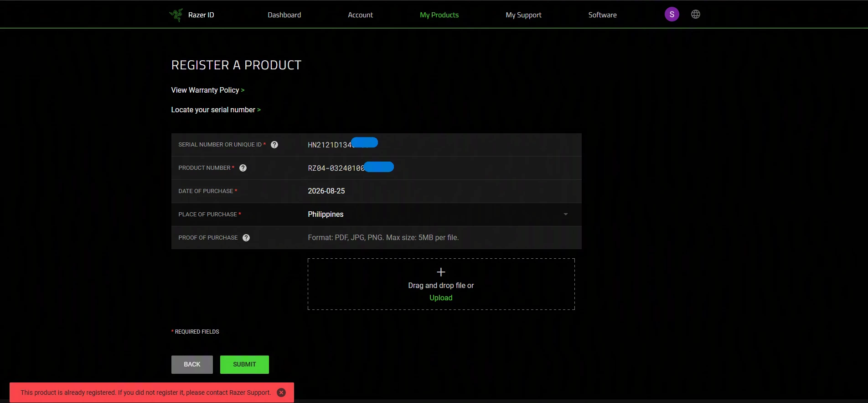The image size is (868, 403).
Task: Click the green SUBMIT button
Action: [x=244, y=365]
